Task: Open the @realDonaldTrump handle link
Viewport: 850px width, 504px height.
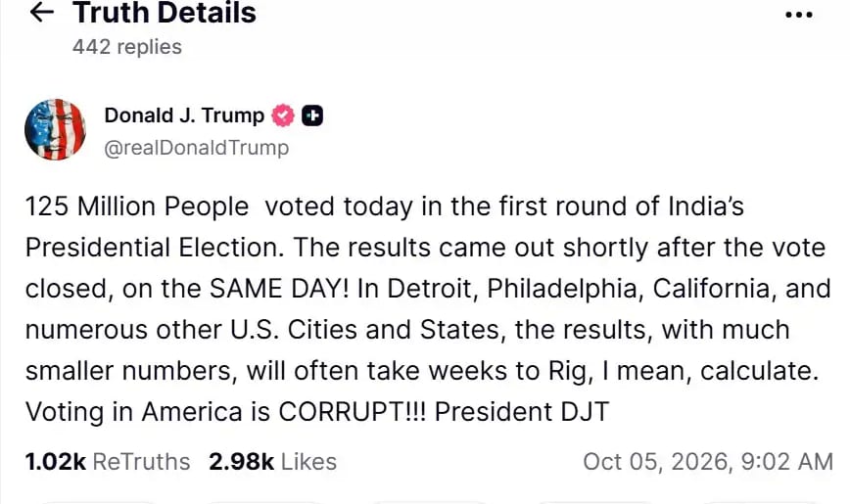Action: point(196,148)
